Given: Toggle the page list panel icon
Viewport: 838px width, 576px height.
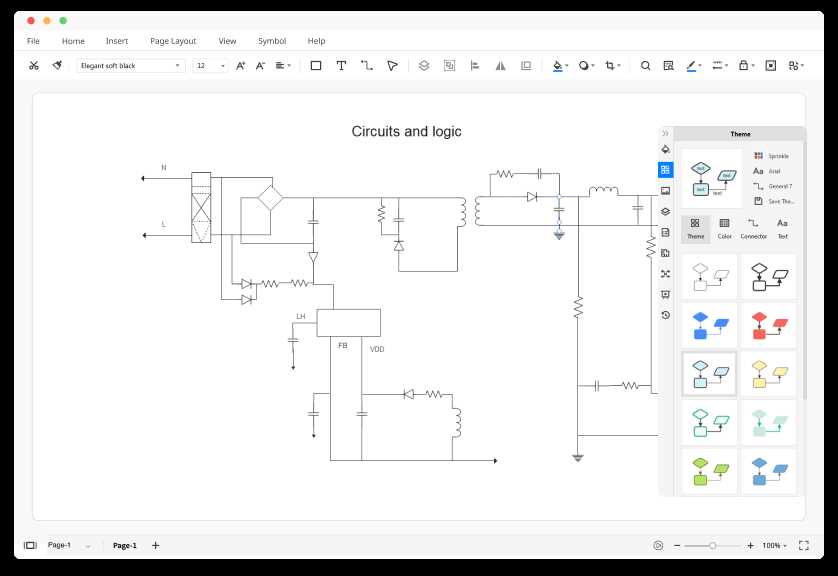Looking at the screenshot, I should pos(30,545).
